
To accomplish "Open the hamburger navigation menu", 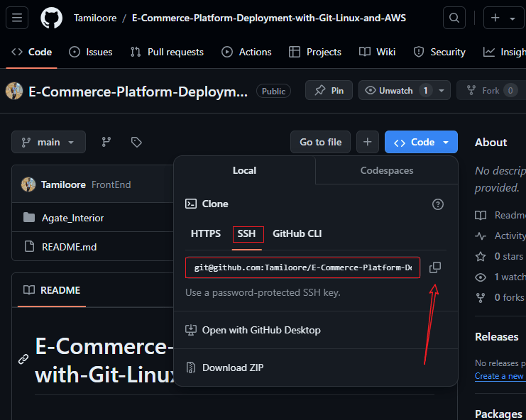I will click(x=17, y=18).
